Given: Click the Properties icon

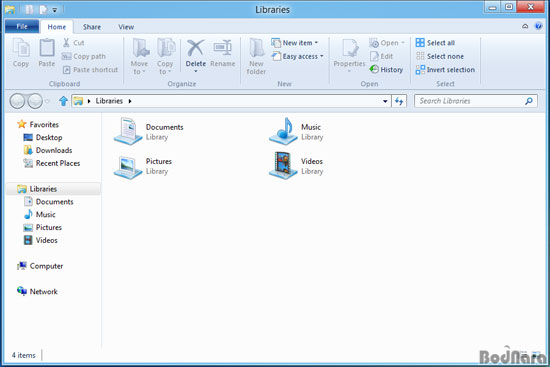Looking at the screenshot, I should (x=349, y=48).
